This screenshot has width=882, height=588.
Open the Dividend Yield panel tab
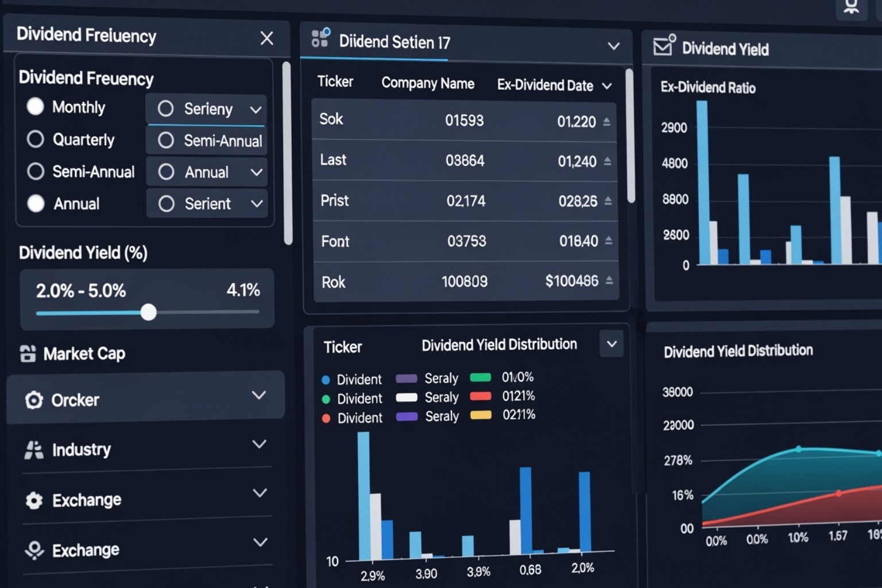pos(725,49)
